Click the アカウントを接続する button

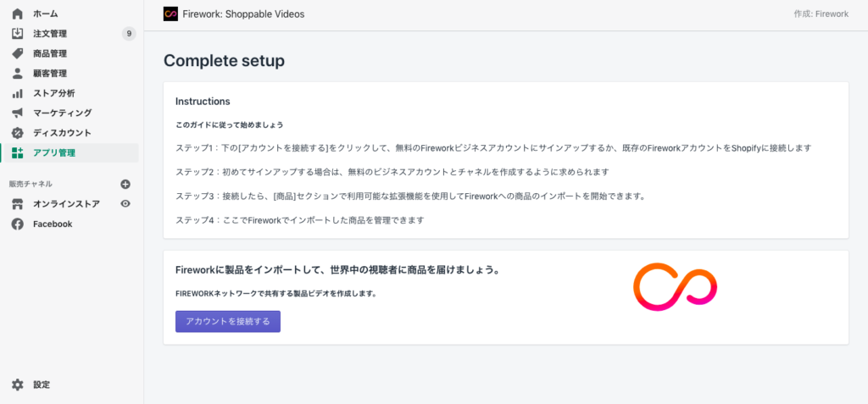(x=228, y=322)
